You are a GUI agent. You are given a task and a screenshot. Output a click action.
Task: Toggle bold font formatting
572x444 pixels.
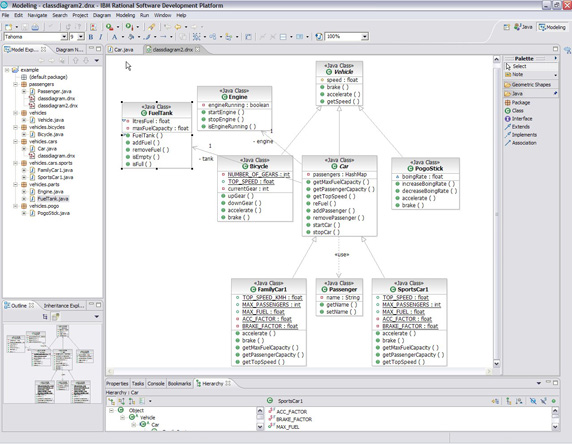91,37
